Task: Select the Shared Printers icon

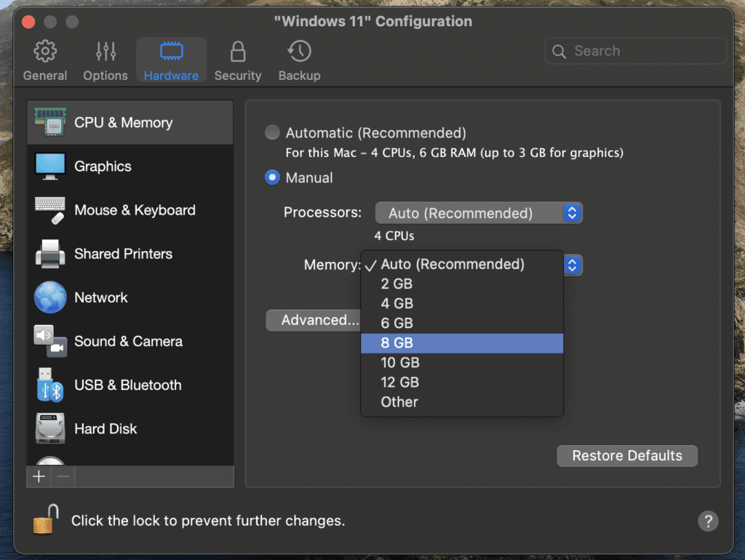Action: click(x=50, y=254)
